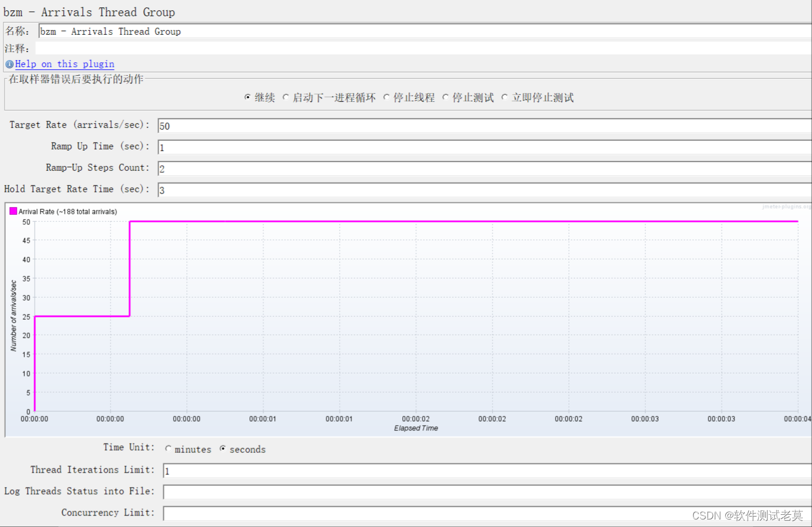812x527 pixels.
Task: Click the 注释 comments input field
Action: pyautogui.click(x=423, y=48)
